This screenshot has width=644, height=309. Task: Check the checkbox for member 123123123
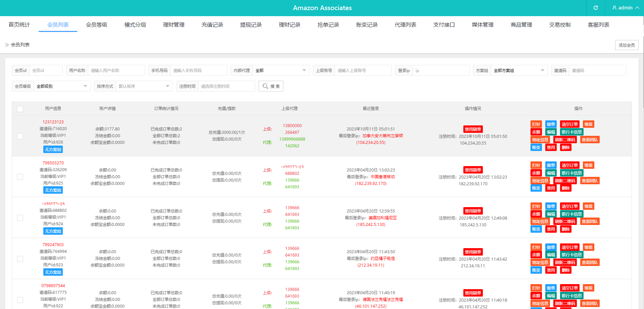coord(20,136)
